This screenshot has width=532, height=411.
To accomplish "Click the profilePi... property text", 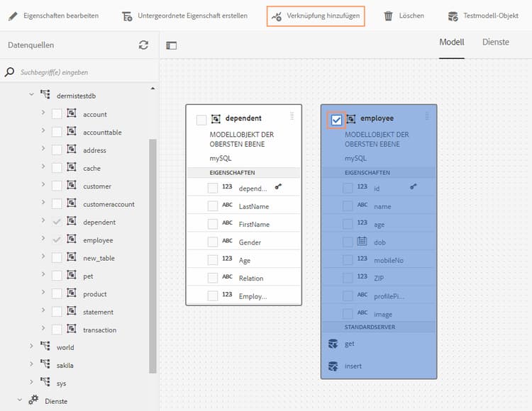I will pyautogui.click(x=389, y=296).
